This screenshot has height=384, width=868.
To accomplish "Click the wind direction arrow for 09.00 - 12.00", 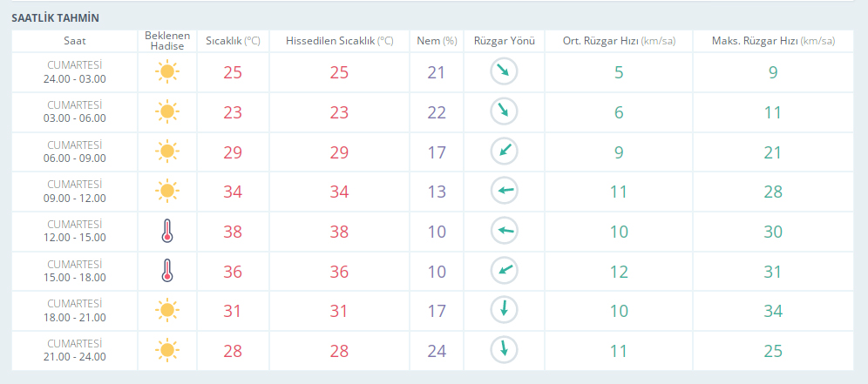I will [x=504, y=192].
